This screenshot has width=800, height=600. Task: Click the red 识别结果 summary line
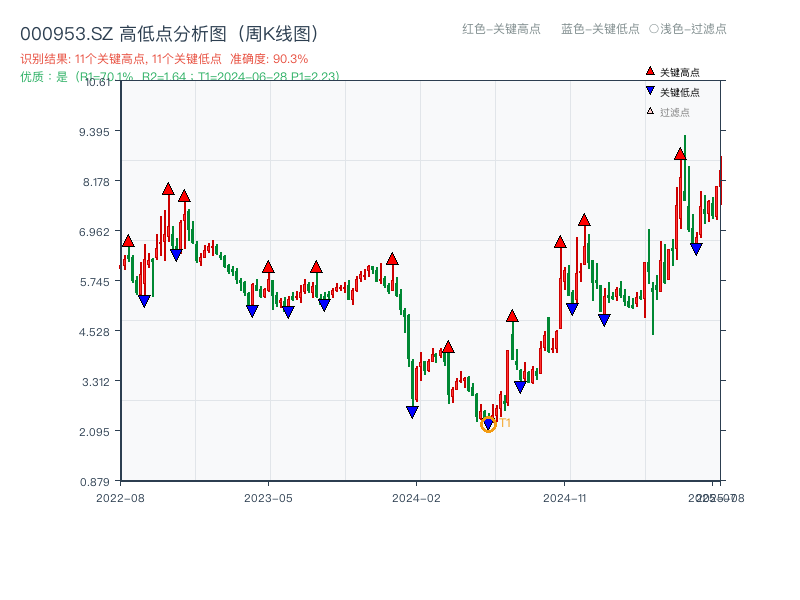click(164, 59)
